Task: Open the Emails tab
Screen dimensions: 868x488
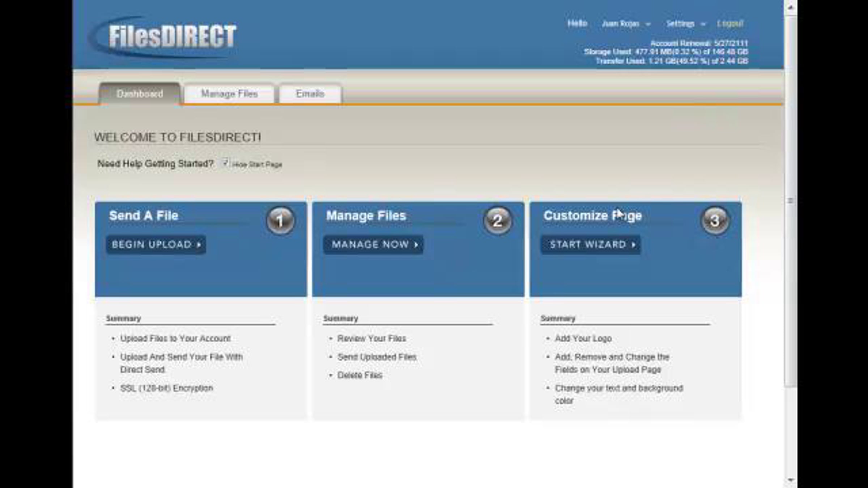Action: (310, 94)
